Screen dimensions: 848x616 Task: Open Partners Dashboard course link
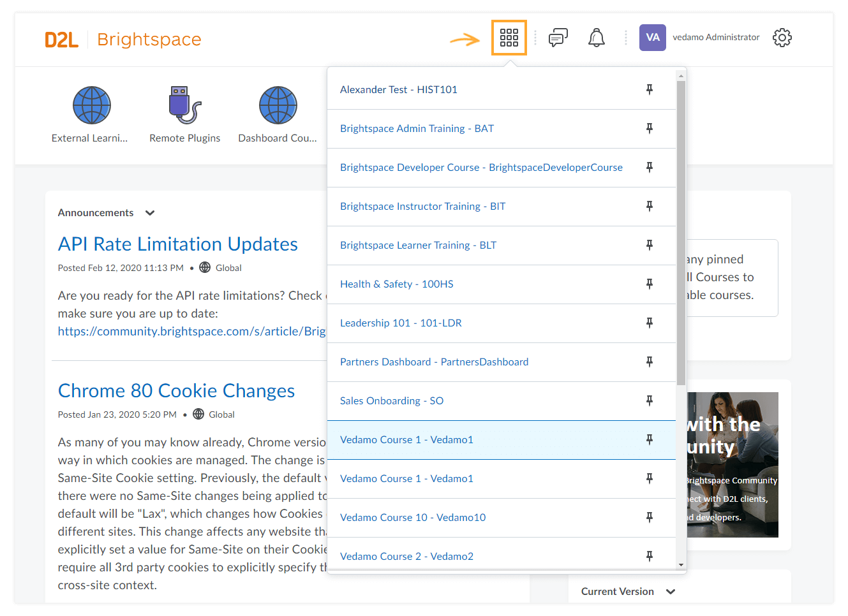point(434,362)
